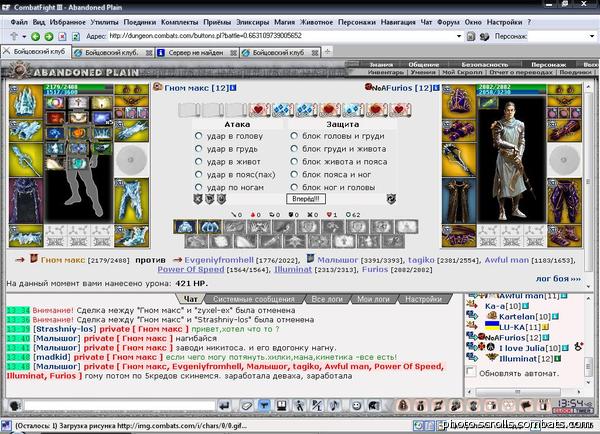
Task: Open the address bar history dropdown
Action: 459,36
